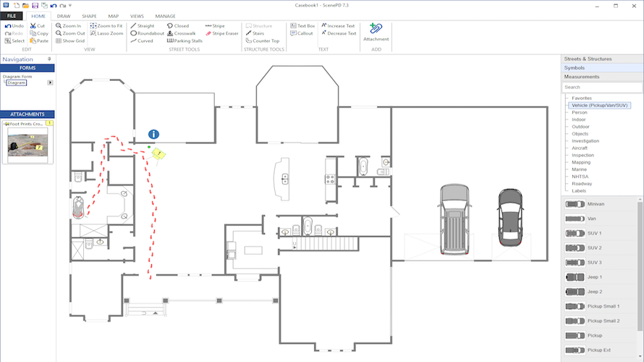Select the Parking Stalls tool

pyautogui.click(x=185, y=41)
